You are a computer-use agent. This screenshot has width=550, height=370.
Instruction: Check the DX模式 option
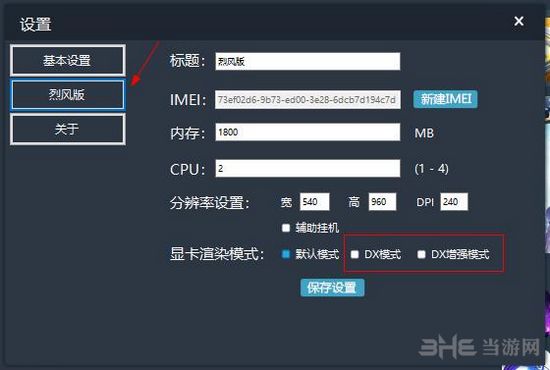coord(355,254)
